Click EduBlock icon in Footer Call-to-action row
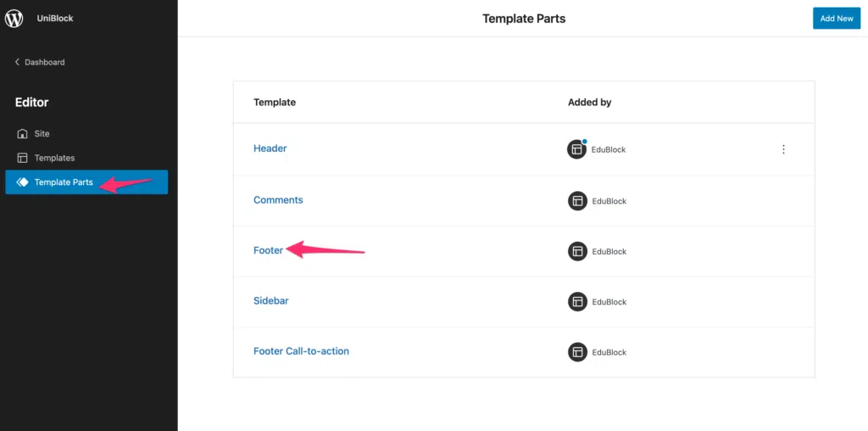The width and height of the screenshot is (868, 431). 577,352
